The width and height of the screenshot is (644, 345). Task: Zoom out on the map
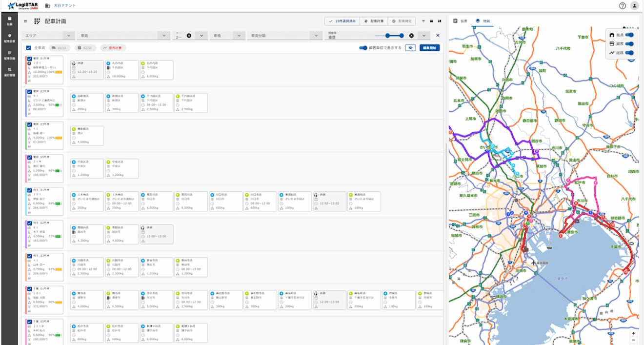pyautogui.click(x=633, y=340)
